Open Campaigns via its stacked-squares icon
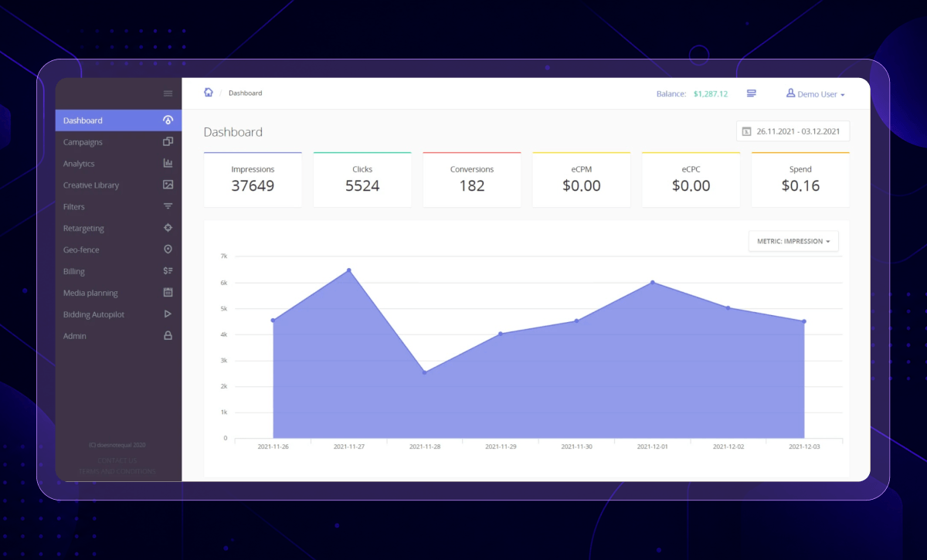Image resolution: width=927 pixels, height=560 pixels. [168, 142]
